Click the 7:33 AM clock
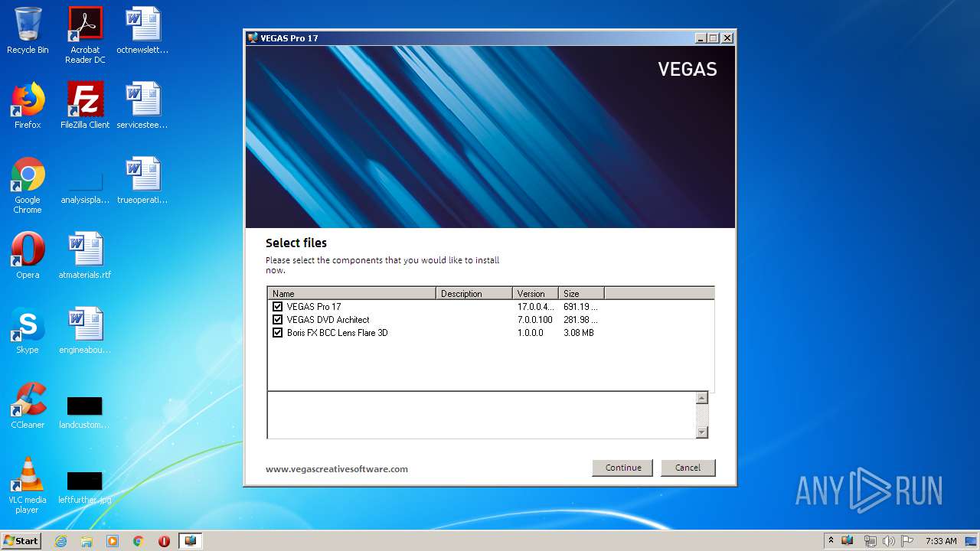The image size is (980, 551). pos(941,541)
